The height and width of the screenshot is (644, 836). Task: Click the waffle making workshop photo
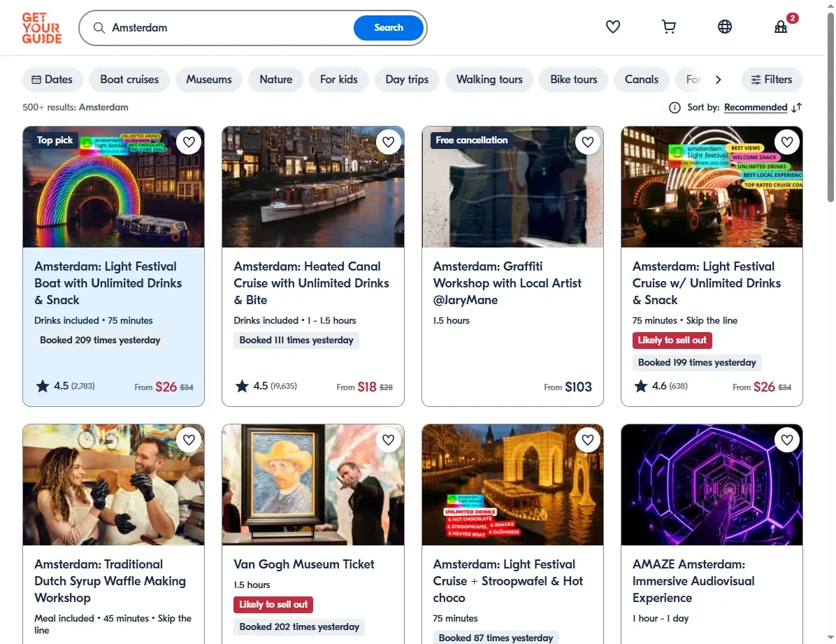click(x=113, y=485)
